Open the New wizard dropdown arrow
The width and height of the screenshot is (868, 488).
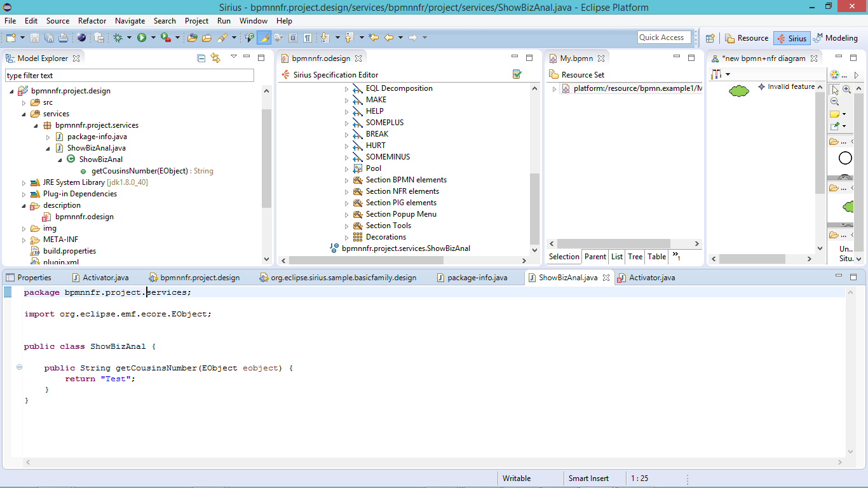click(21, 38)
